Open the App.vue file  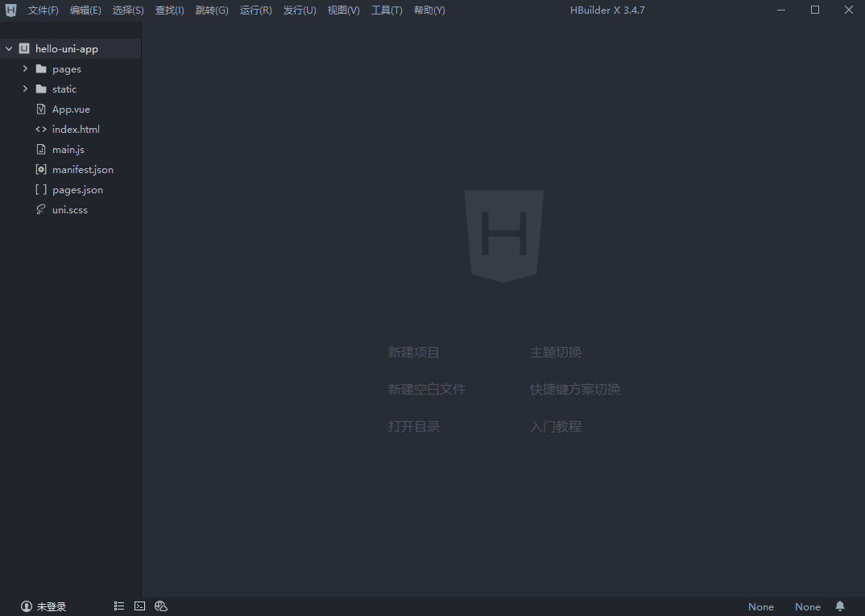pos(71,110)
